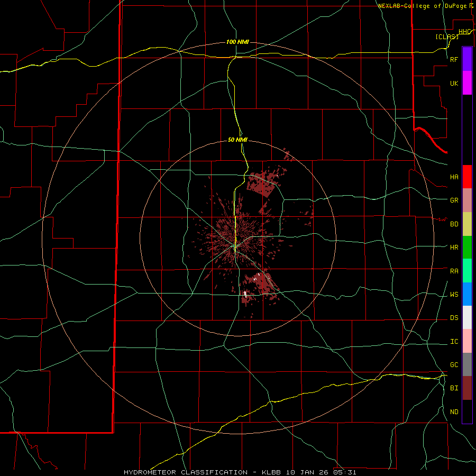The height and width of the screenshot is (476, 476).
Task: Select the BD yellow legend swatch
Action: point(467,224)
